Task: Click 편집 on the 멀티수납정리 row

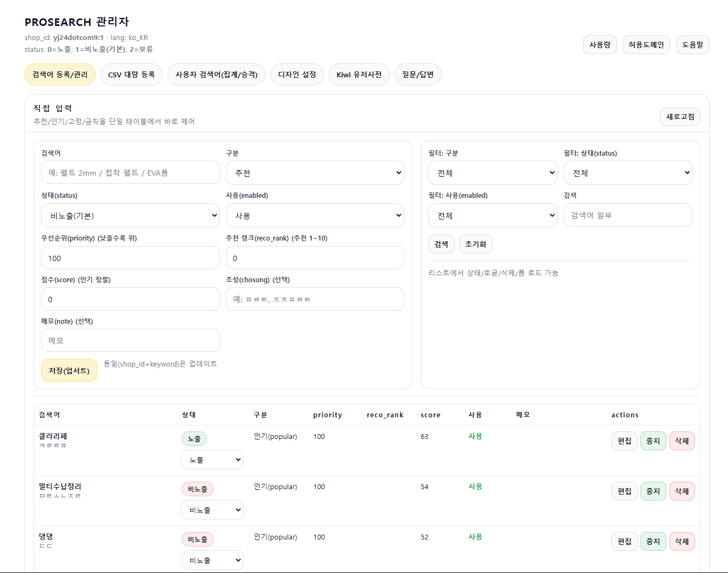Action: coord(624,491)
